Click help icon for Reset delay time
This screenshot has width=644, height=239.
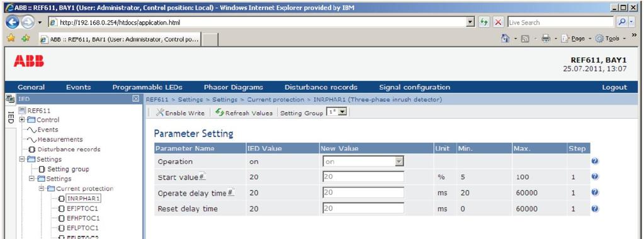(595, 209)
